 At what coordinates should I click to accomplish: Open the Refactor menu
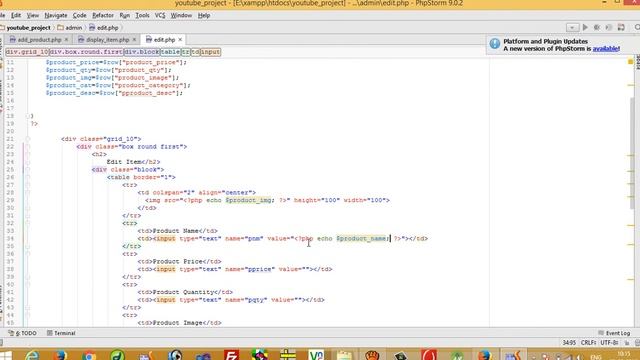103,16
